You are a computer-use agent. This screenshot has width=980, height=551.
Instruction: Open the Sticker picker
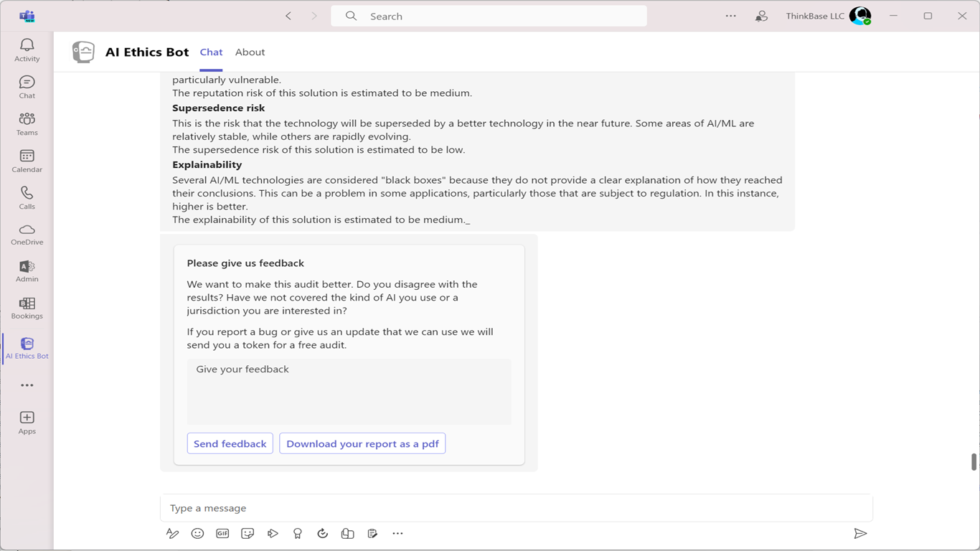pyautogui.click(x=248, y=533)
